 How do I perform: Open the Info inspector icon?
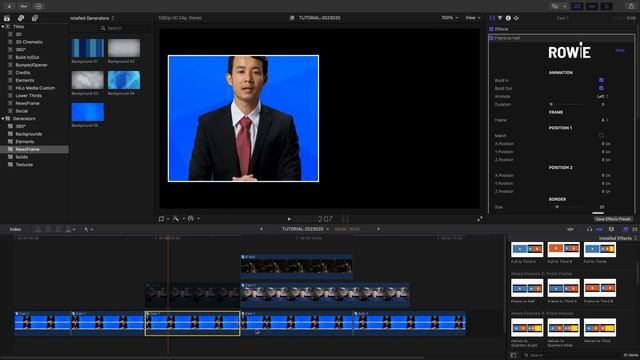point(508,18)
